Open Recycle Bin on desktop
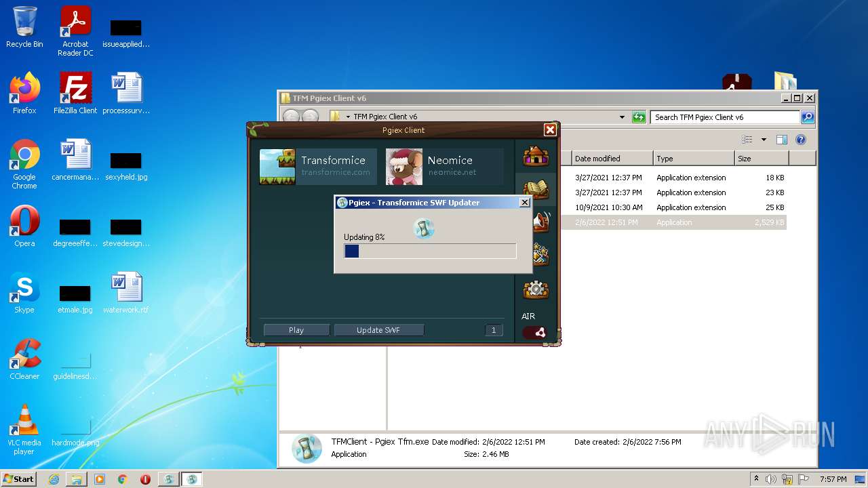Image resolution: width=868 pixels, height=488 pixels. (24, 28)
